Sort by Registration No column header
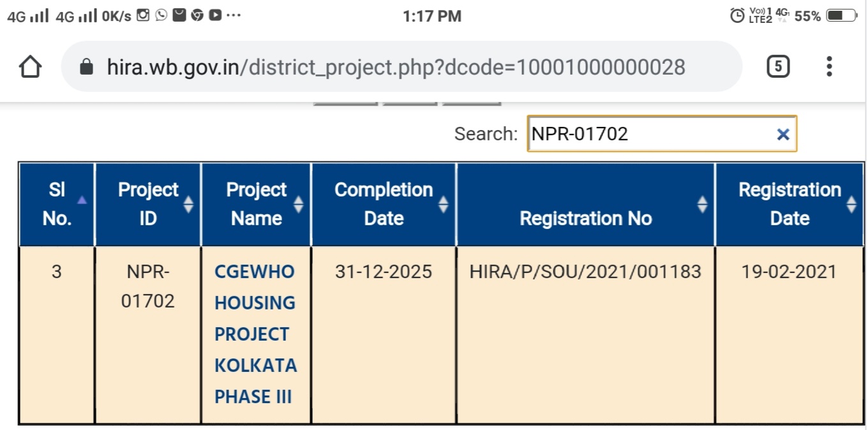 (x=586, y=204)
